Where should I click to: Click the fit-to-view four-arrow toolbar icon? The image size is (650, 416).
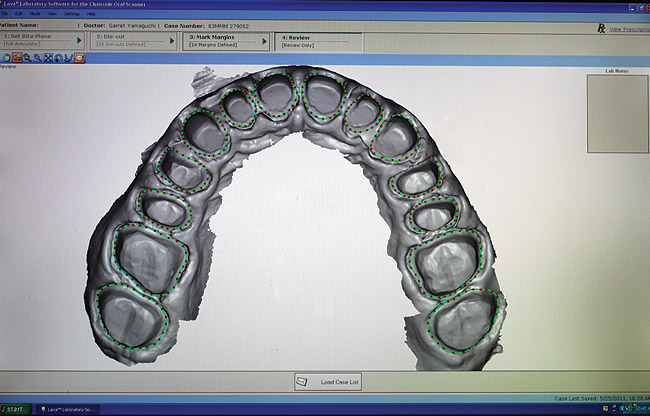click(48, 58)
